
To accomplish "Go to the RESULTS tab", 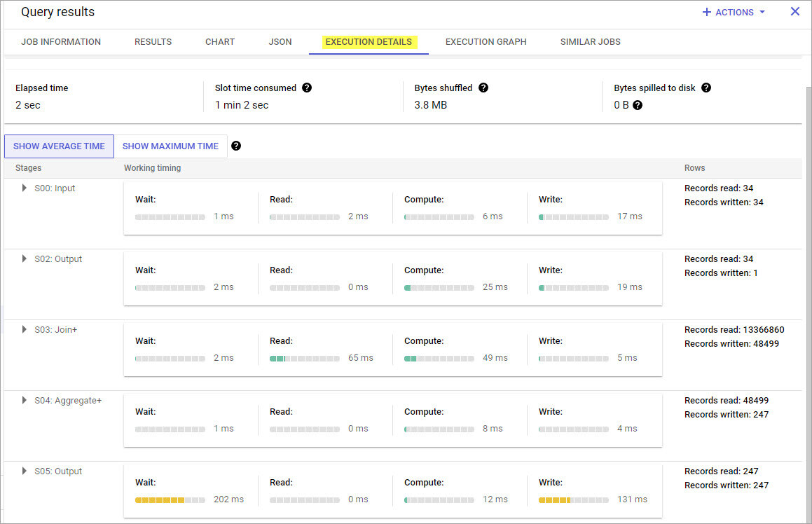I will click(x=153, y=41).
